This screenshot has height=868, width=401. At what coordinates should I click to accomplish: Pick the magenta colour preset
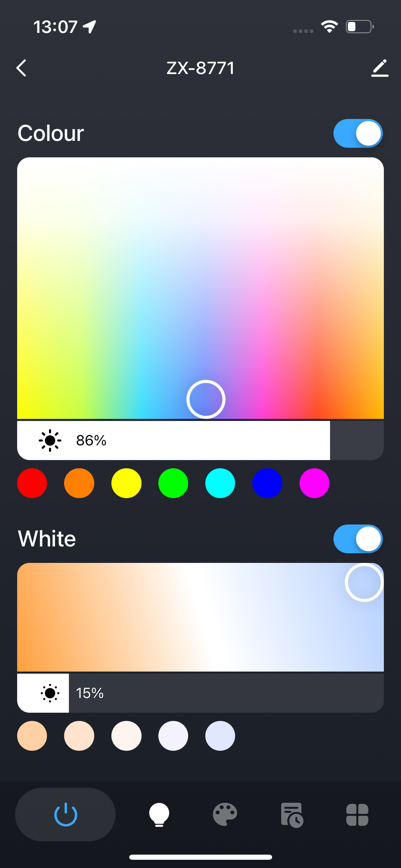(x=314, y=483)
